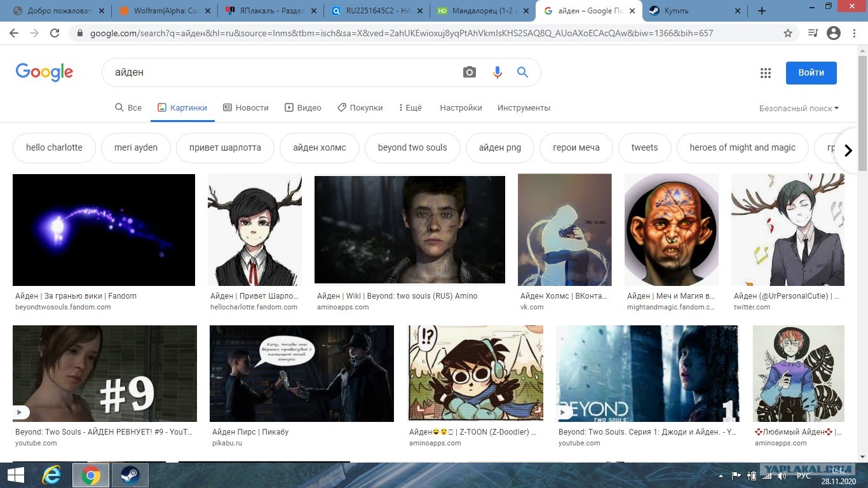
Task: Filter by 'айден холмс' chip
Action: [320, 147]
